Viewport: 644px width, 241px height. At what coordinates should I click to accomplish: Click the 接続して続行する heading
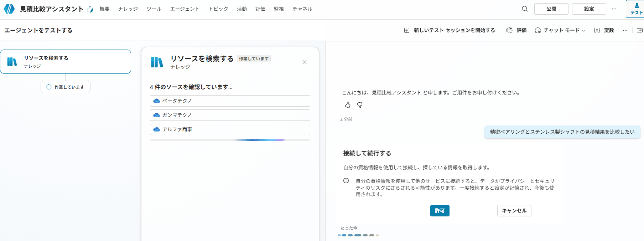tap(367, 153)
